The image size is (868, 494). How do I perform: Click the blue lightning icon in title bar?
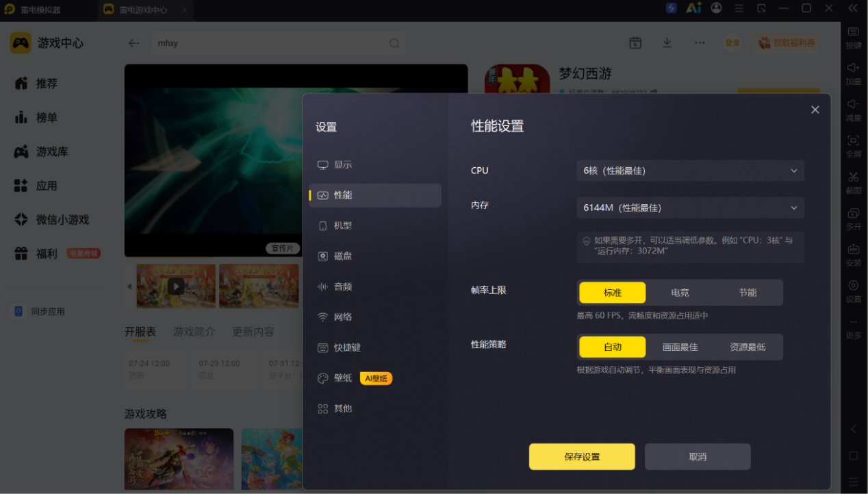[x=672, y=8]
